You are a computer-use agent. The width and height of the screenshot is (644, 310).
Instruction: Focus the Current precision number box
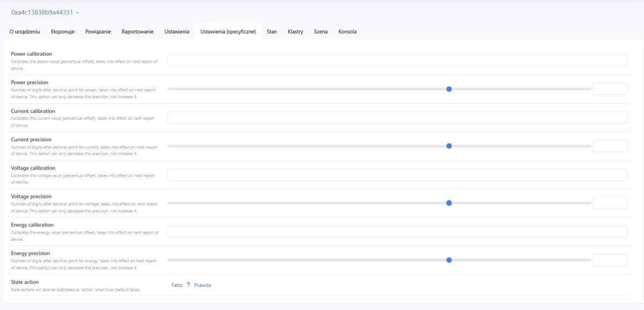click(x=610, y=146)
